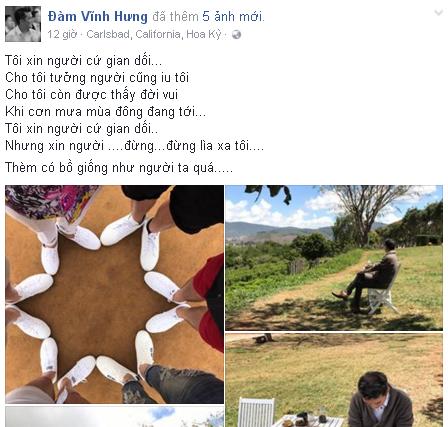
Task: Click the ripped jeans in the shoes photo
Action: coord(182,385)
